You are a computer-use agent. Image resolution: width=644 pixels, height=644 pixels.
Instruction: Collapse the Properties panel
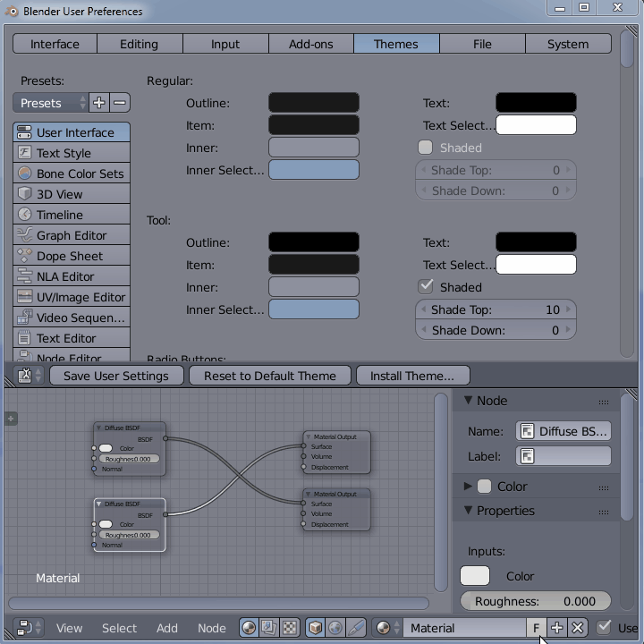point(468,510)
